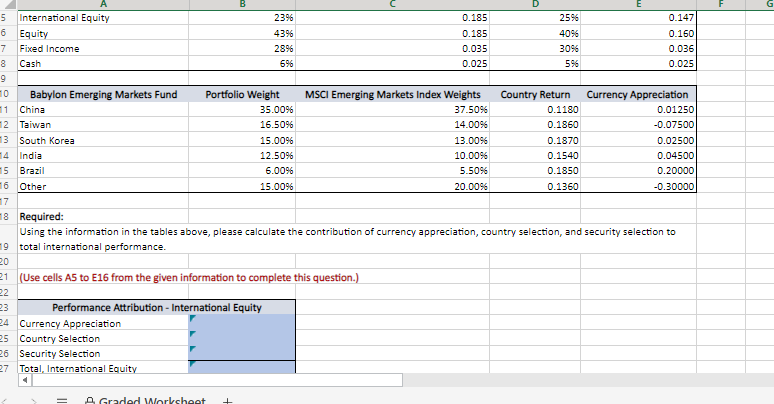Click the next sheet navigation arrow
This screenshot has width=774, height=404.
coord(34,401)
